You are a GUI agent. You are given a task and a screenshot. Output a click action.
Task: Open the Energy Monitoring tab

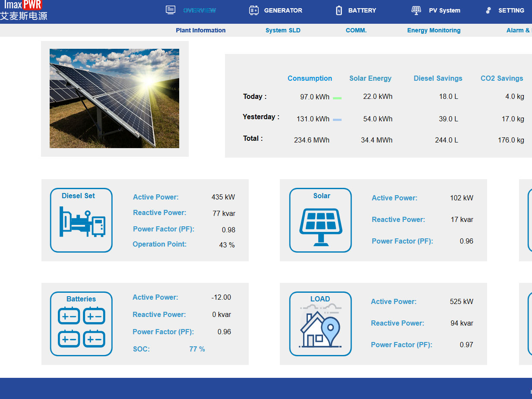[x=434, y=30]
